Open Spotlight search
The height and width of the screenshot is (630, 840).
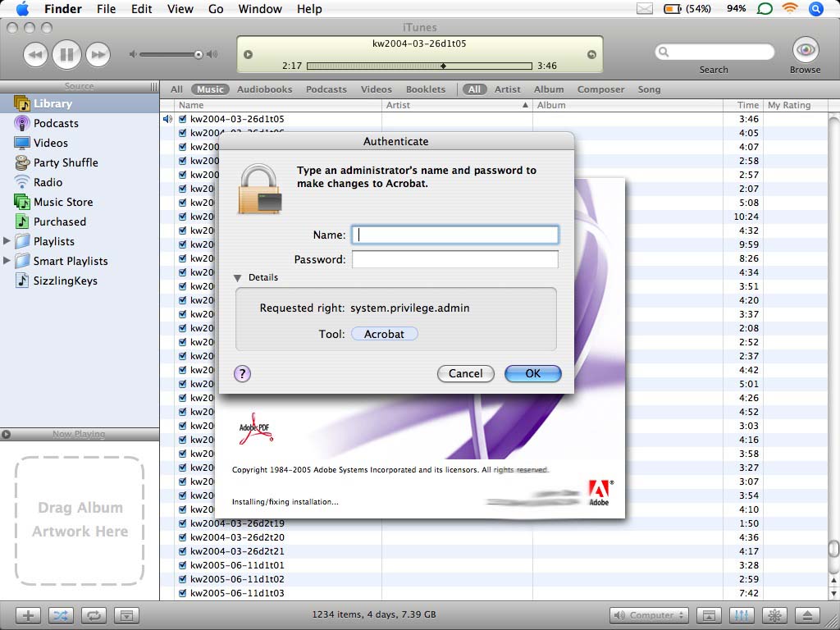[x=816, y=8]
